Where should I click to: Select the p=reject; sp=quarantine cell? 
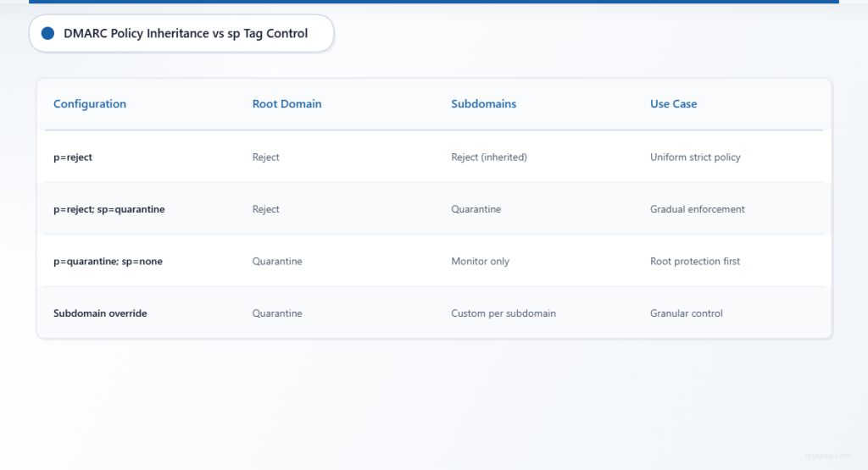(x=109, y=209)
